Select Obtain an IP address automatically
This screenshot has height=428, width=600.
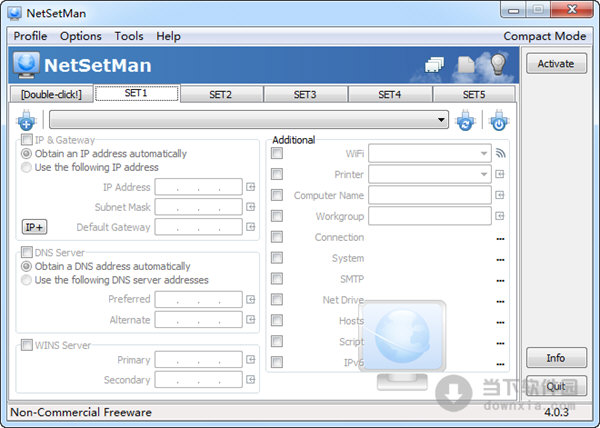coord(104,154)
